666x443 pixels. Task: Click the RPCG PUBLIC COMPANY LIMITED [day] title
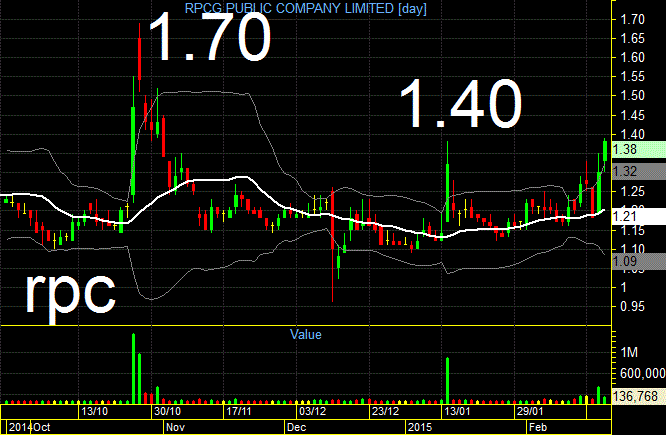click(x=305, y=8)
